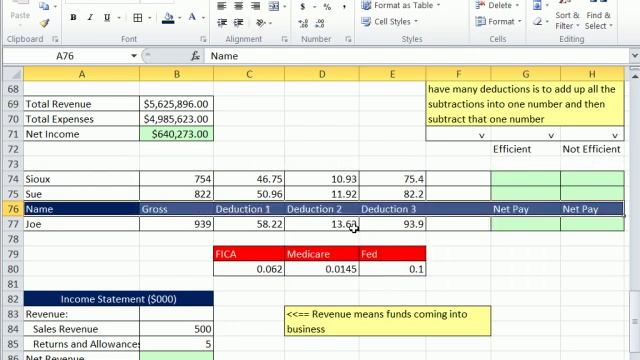Toggle bold formatting

[x=73, y=18]
